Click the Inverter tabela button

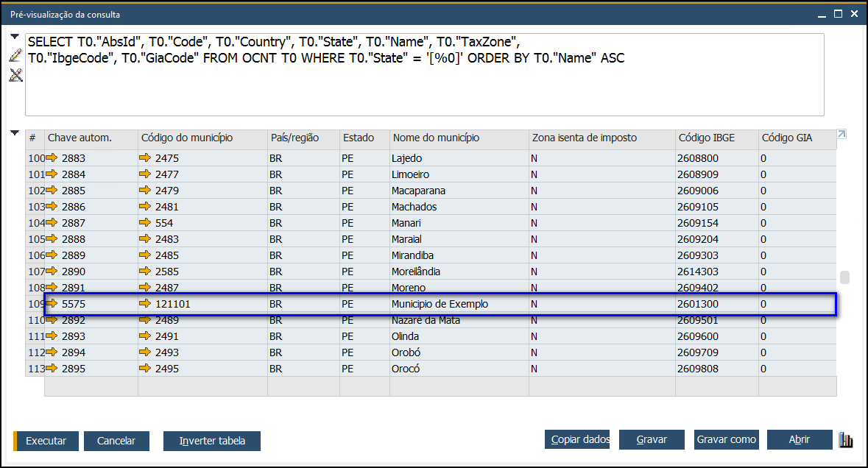(212, 441)
